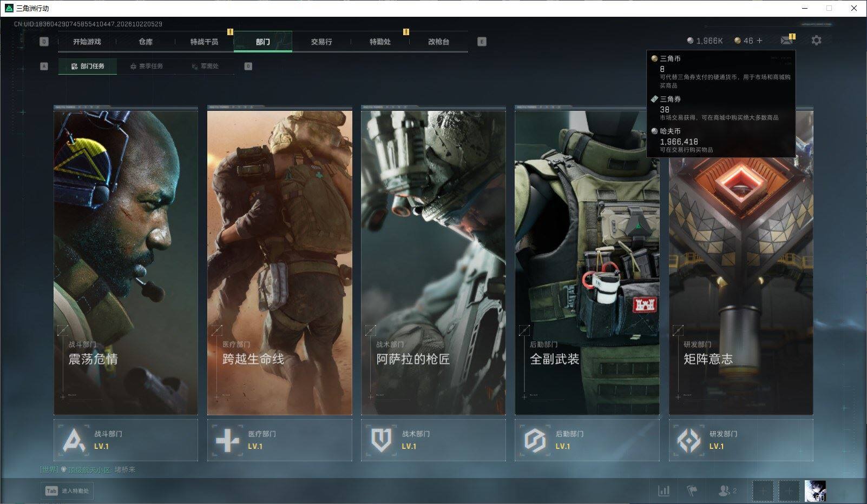Click the D key sub-tab icon

click(248, 66)
